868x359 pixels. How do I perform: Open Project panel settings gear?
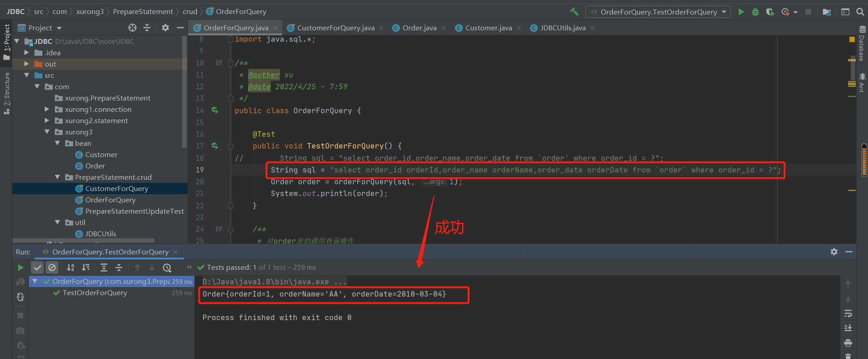165,28
